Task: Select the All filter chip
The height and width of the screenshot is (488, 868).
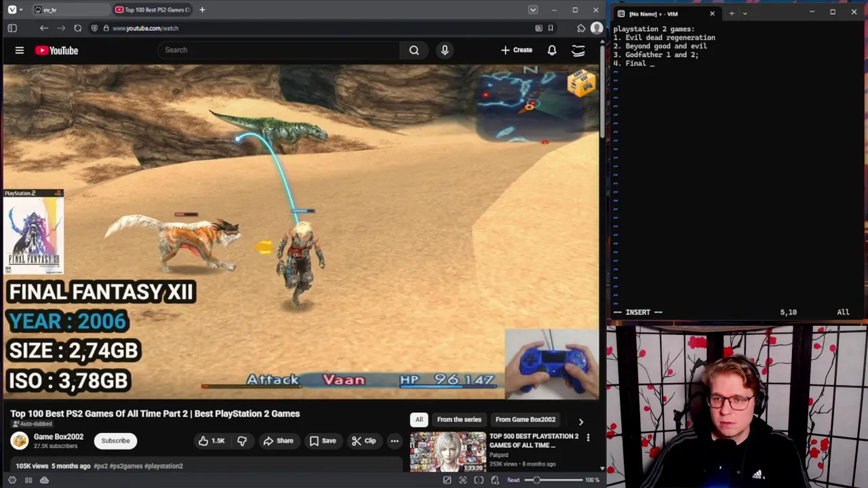Action: point(419,420)
